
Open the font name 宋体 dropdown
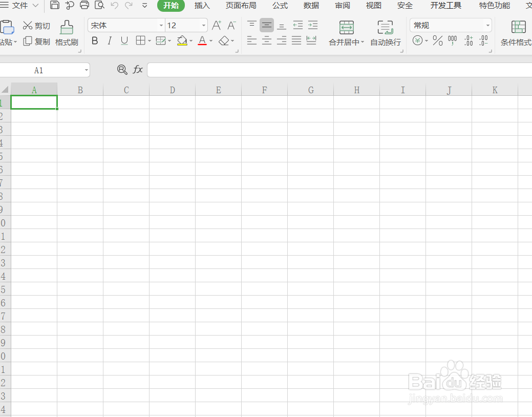pos(161,26)
